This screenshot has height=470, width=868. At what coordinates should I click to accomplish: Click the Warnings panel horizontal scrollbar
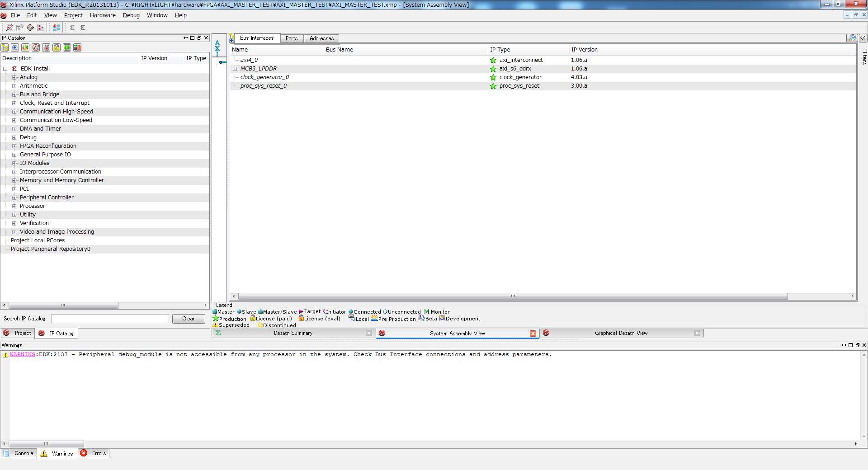(x=46, y=444)
